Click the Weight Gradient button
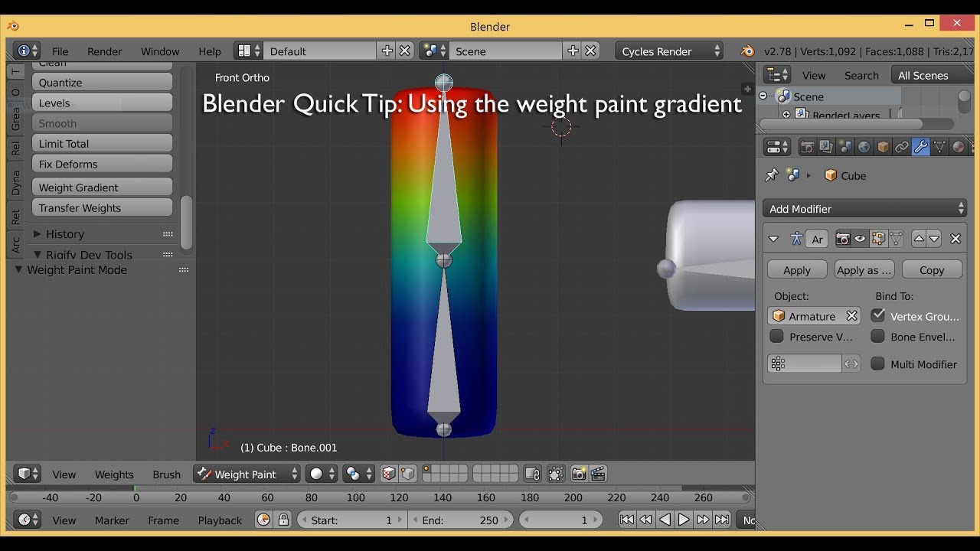The height and width of the screenshot is (551, 980). [x=102, y=187]
